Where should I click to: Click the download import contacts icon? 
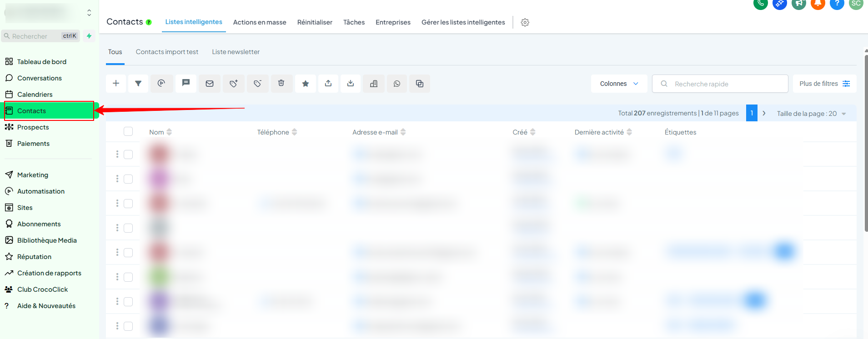[x=351, y=84]
